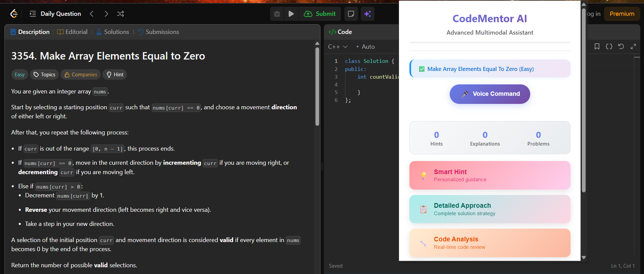Open the problem list panel icon

[x=33, y=14]
